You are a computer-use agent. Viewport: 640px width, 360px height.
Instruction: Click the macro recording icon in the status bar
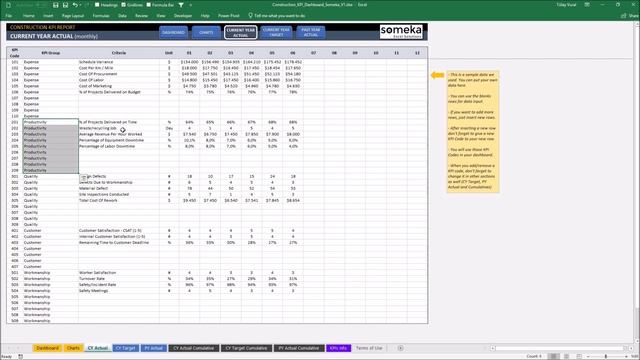pyautogui.click(x=20, y=357)
